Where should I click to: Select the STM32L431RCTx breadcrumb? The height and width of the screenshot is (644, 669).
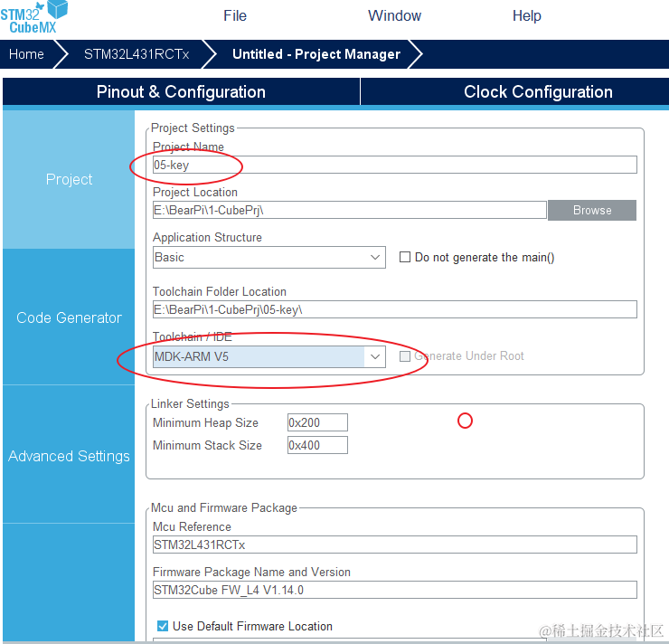coord(137,54)
